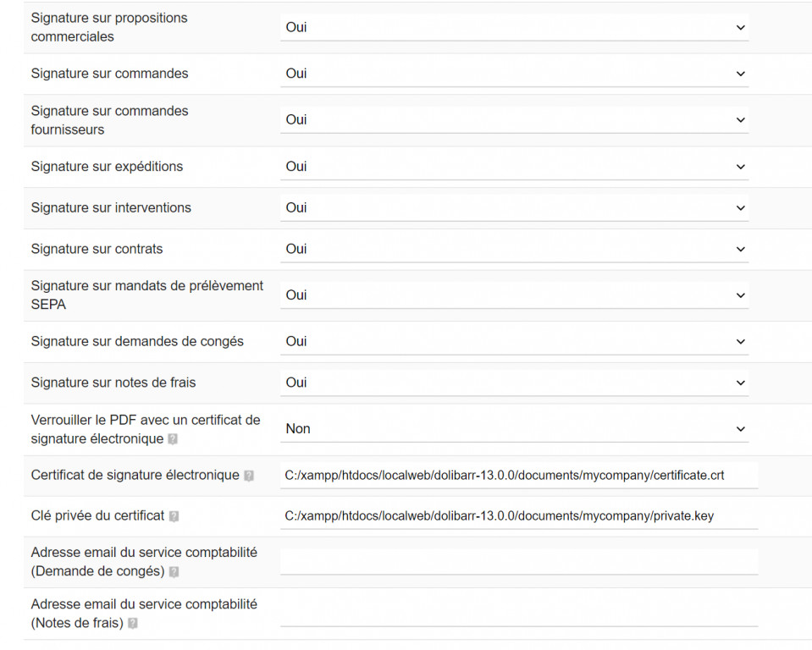Click the 'Signature sur contrats' label text
812x650 pixels.
pyautogui.click(x=97, y=249)
